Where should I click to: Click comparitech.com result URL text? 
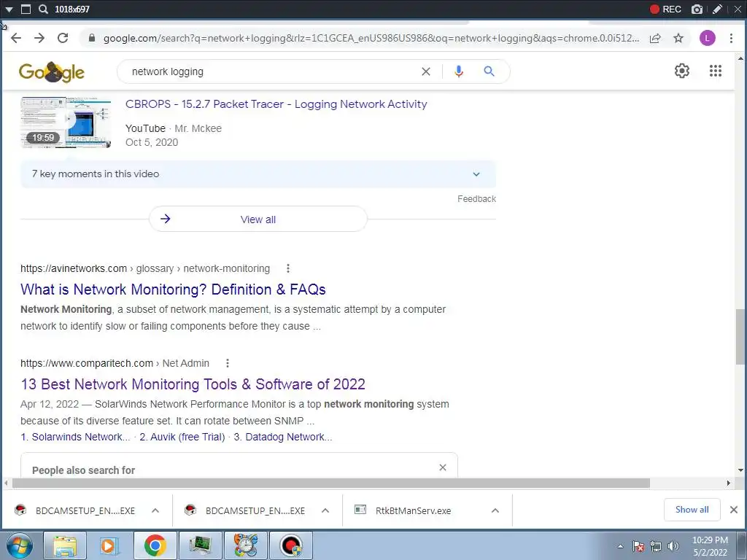[x=115, y=363]
